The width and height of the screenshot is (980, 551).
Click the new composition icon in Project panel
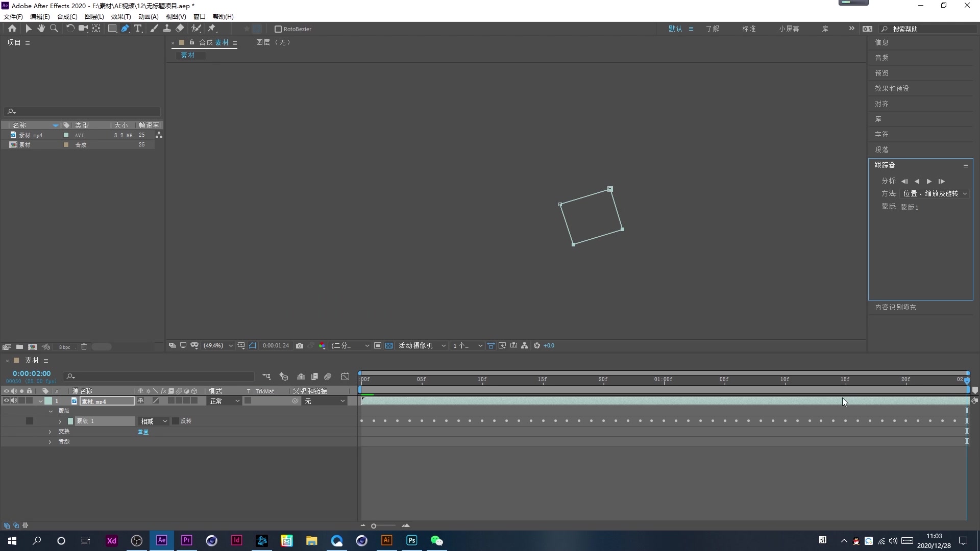coord(32,347)
